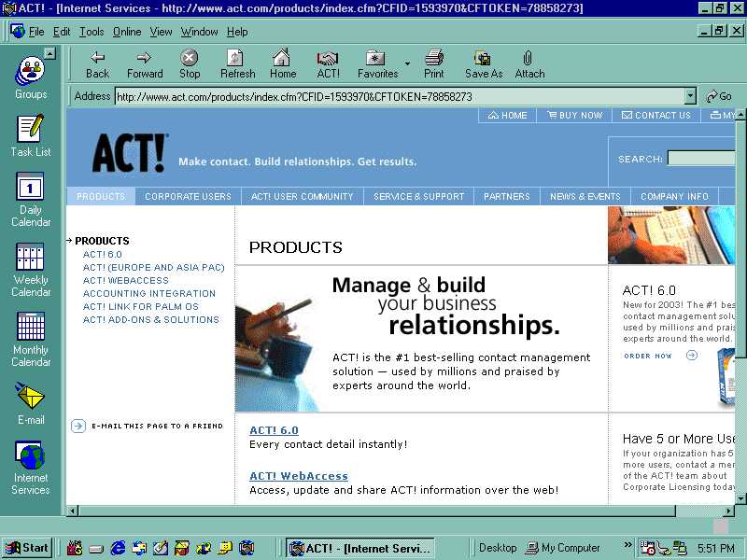The image size is (747, 560).
Task: Click E-MAIL THIS PAGE TO A FRIEND arrow icon
Action: pos(78,426)
